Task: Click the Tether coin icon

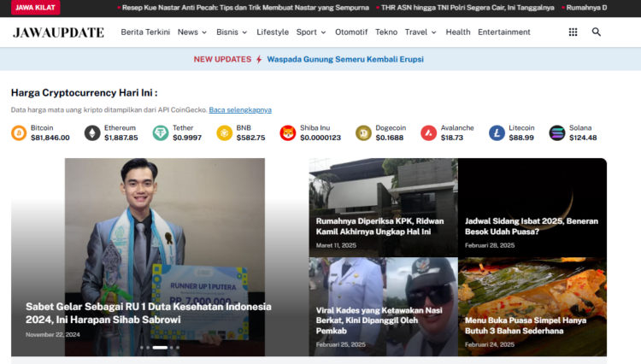Action: click(x=161, y=132)
